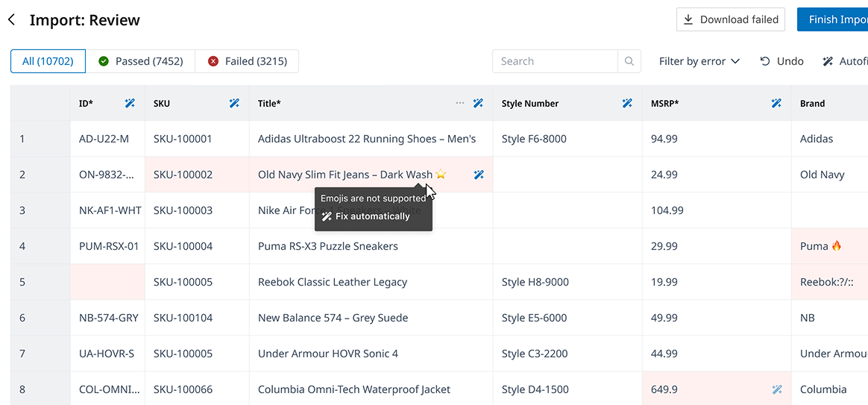The width and height of the screenshot is (868, 405).
Task: Select the 104.99 MSRP cell
Action: coord(717,210)
